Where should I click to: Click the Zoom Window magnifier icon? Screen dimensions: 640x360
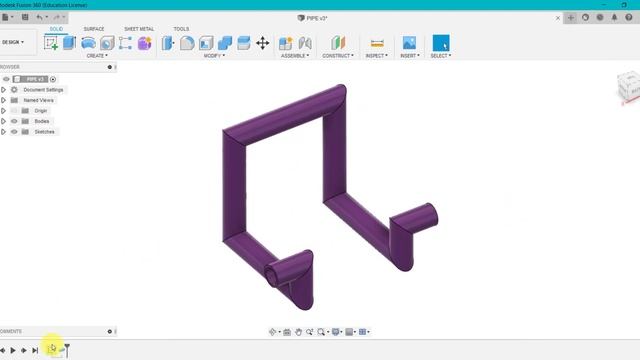click(x=321, y=332)
